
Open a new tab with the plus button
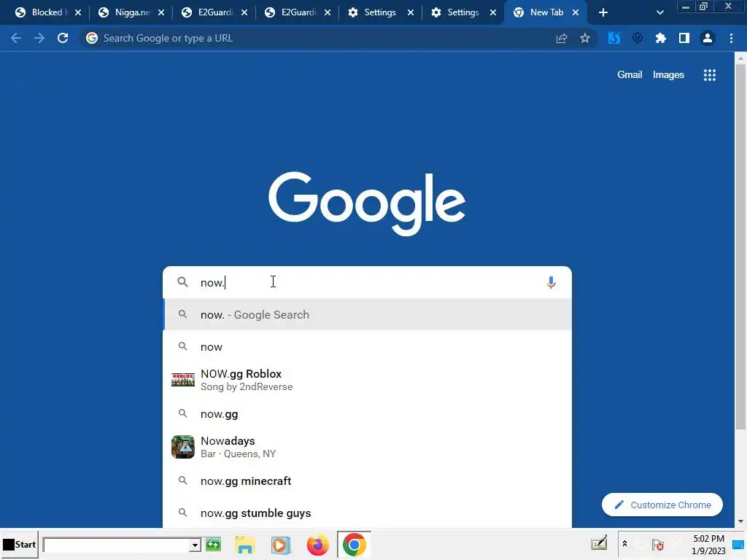coord(603,12)
